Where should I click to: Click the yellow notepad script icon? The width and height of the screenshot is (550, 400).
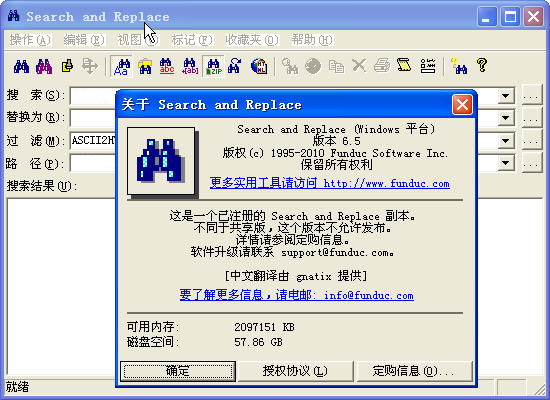click(x=404, y=65)
